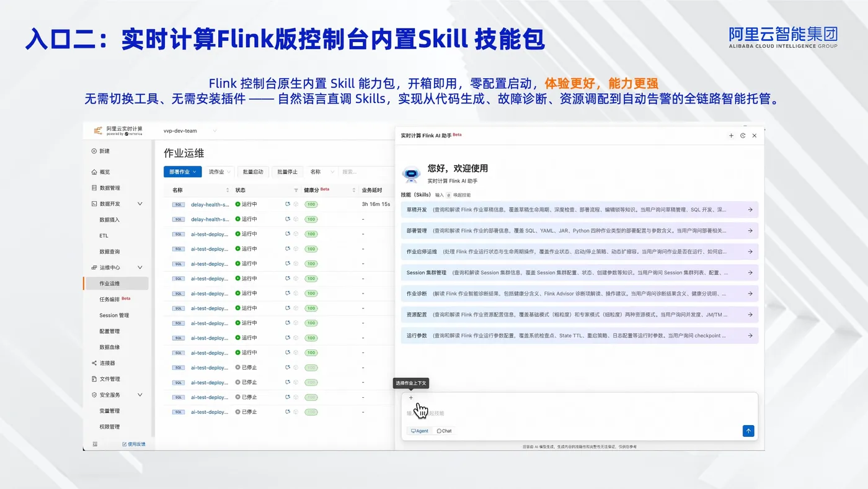Click the 批量启动 button

coord(253,172)
